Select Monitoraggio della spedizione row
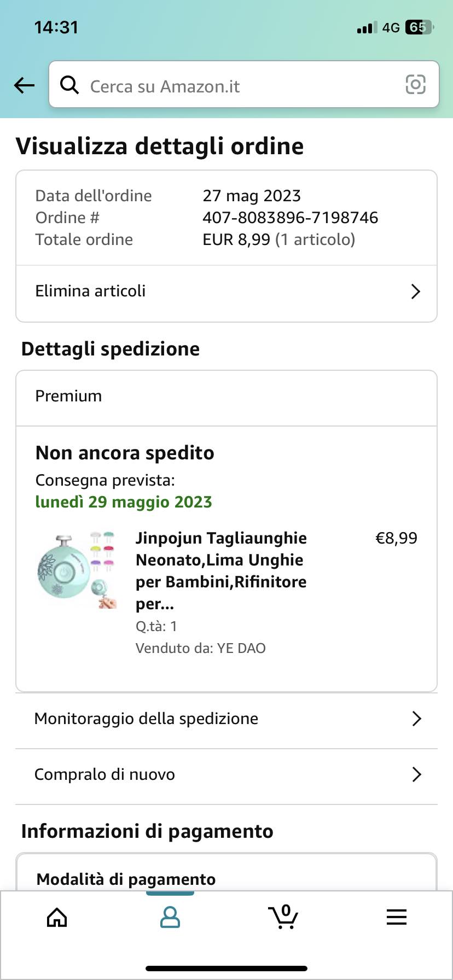This screenshot has width=453, height=980. [x=146, y=719]
